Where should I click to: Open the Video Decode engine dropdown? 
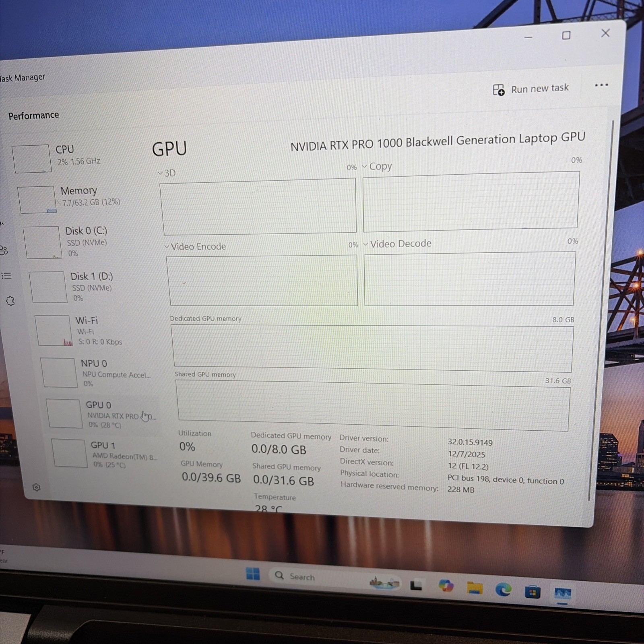point(397,244)
